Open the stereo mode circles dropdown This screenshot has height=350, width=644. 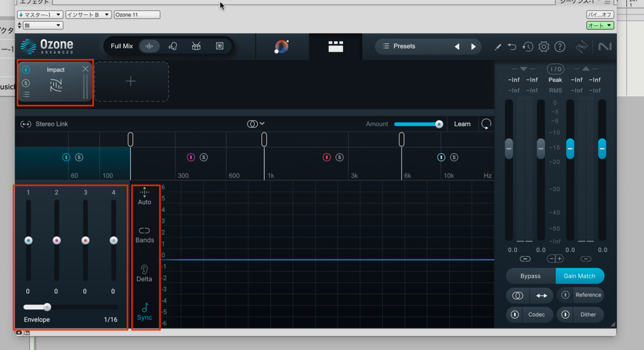[255, 124]
